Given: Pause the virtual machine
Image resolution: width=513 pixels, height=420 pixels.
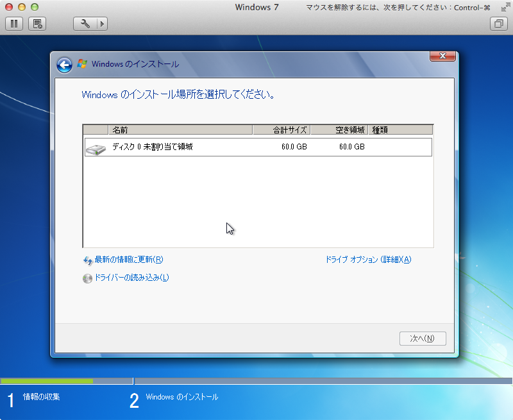Looking at the screenshot, I should click(x=14, y=24).
